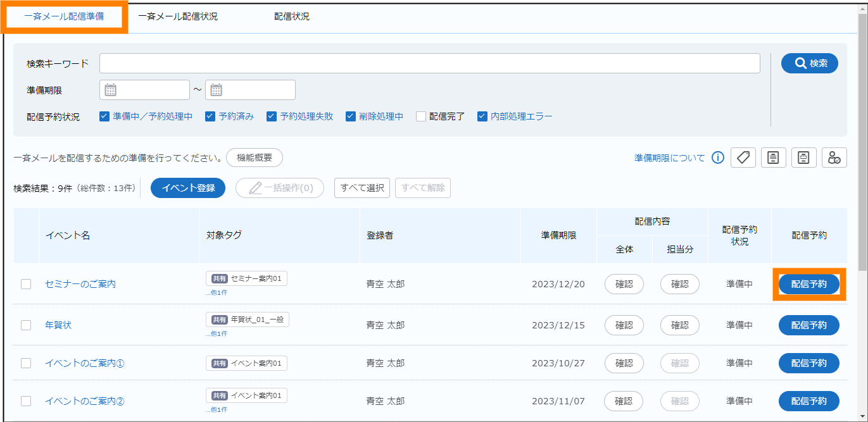Click the 検索キーワード text field

(x=429, y=63)
